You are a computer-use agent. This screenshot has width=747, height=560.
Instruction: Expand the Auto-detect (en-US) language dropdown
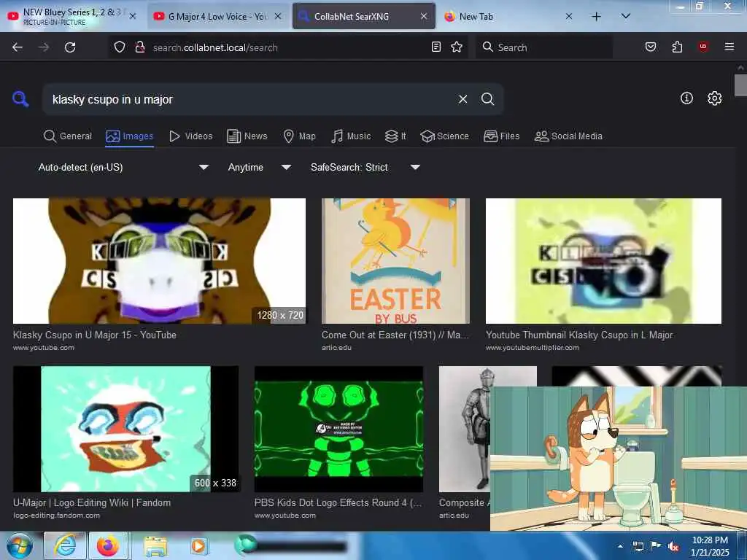point(123,167)
